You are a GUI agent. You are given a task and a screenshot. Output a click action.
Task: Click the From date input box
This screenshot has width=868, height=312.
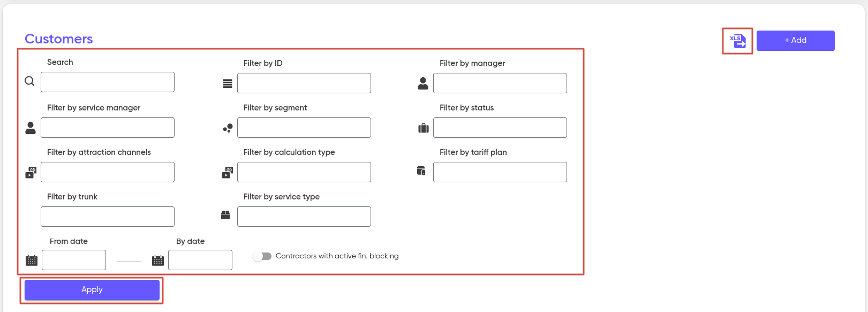coord(74,260)
